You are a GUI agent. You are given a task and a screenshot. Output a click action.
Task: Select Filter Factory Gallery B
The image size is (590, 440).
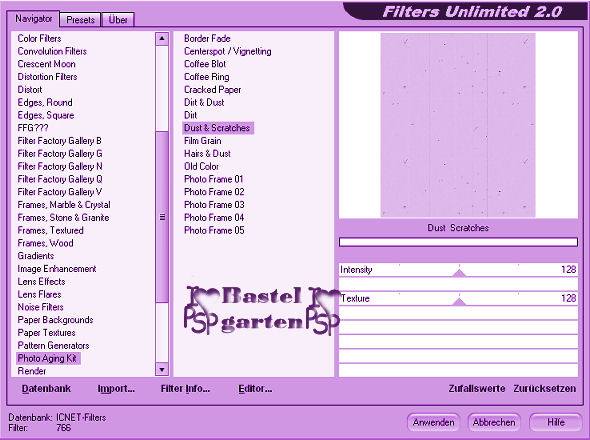pyautogui.click(x=59, y=141)
